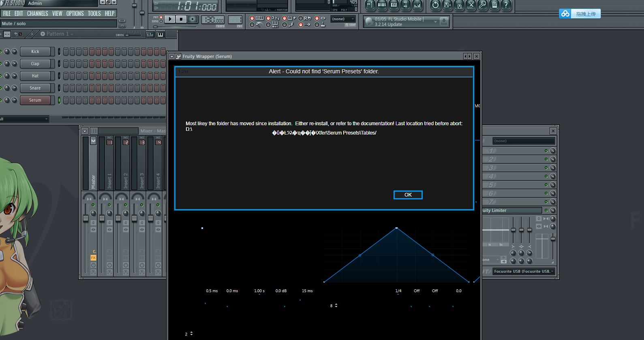This screenshot has width=644, height=340.
Task: Open the mixer input (none) dropdown
Action: point(524,141)
